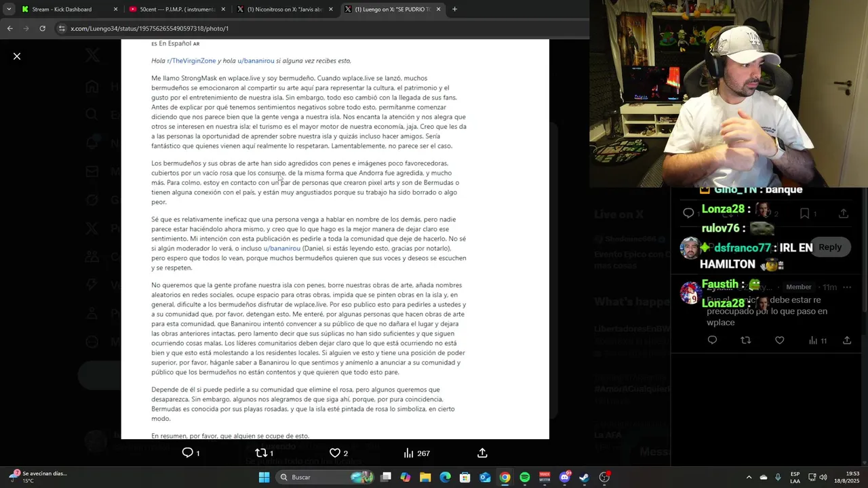The width and height of the screenshot is (868, 488).
Task: Open the volume control in system tray
Action: [x=823, y=477]
